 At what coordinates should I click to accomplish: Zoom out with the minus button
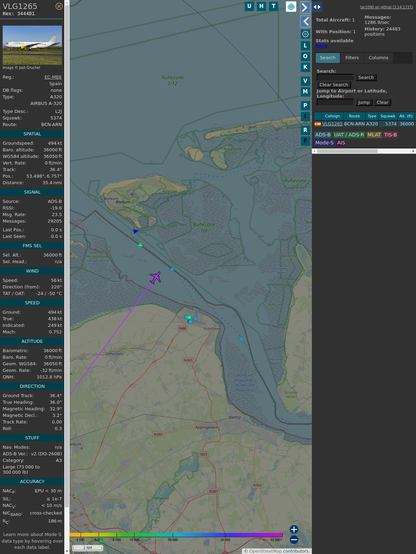coord(294,540)
